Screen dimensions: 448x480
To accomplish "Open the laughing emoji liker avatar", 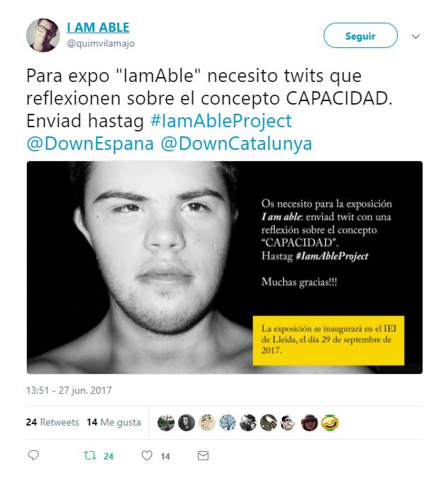I will pyautogui.click(x=330, y=423).
